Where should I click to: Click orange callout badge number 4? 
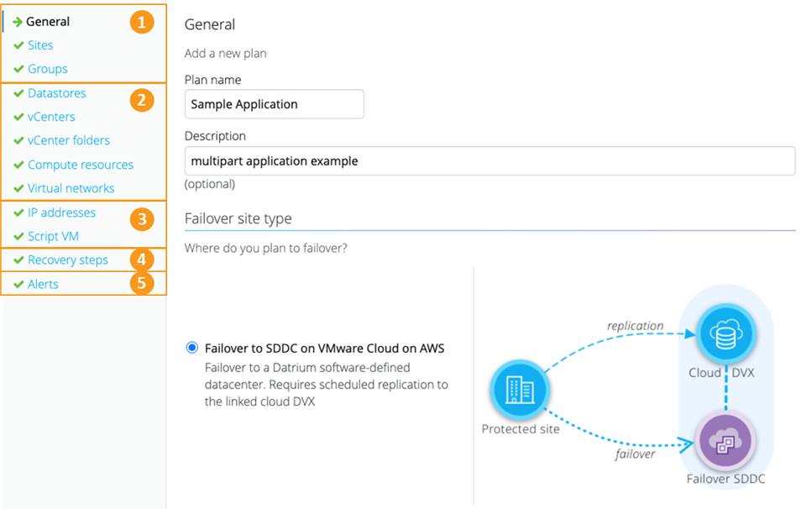pos(141,260)
